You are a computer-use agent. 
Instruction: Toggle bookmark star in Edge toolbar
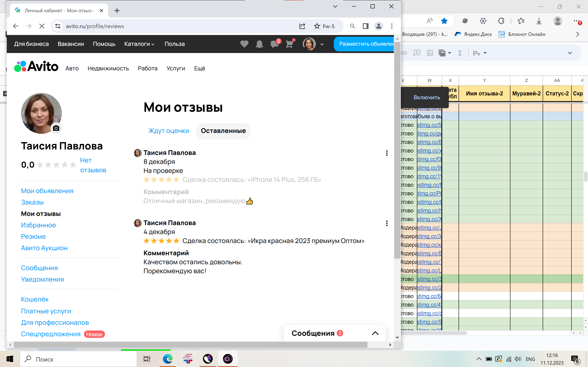[x=444, y=21]
